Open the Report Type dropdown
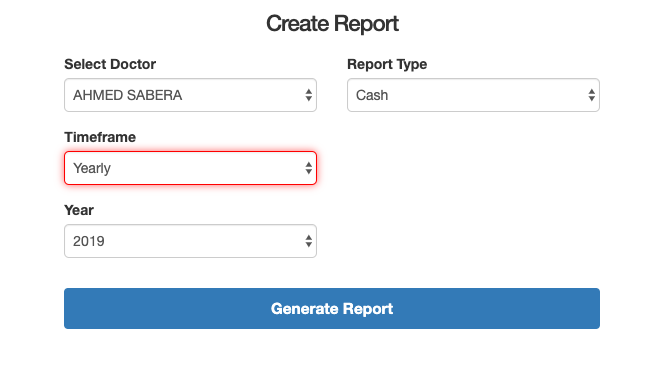 point(473,95)
